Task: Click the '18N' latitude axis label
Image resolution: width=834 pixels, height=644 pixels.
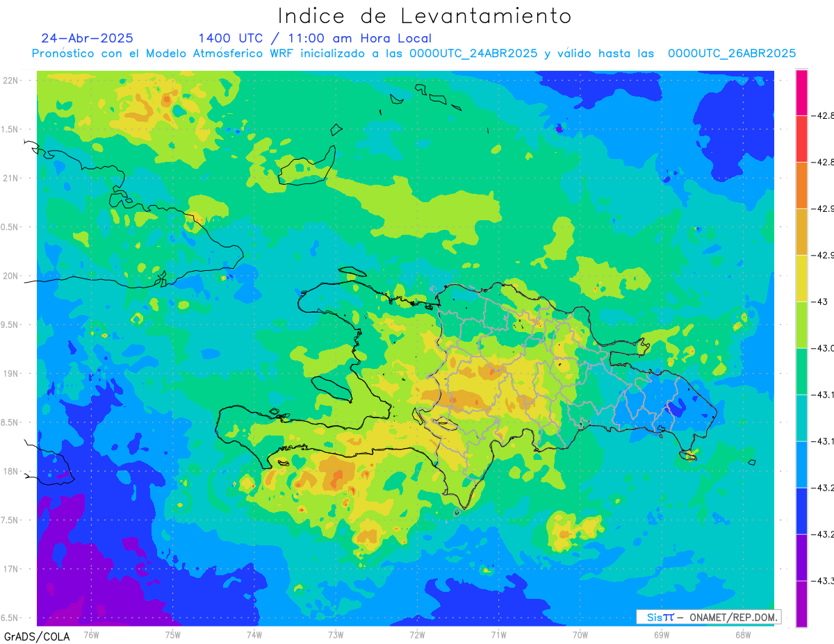Action: [11, 471]
